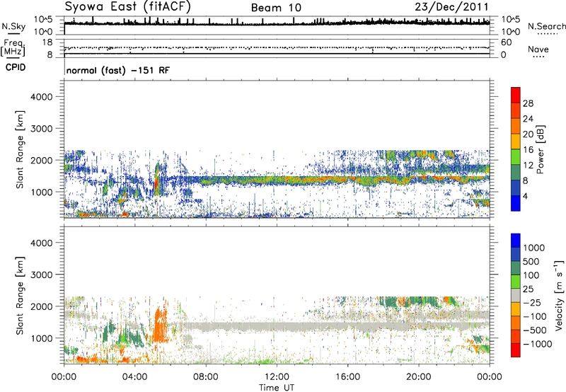Click the date '23/Dec/2011'
The height and width of the screenshot is (392, 566).
(x=451, y=7)
